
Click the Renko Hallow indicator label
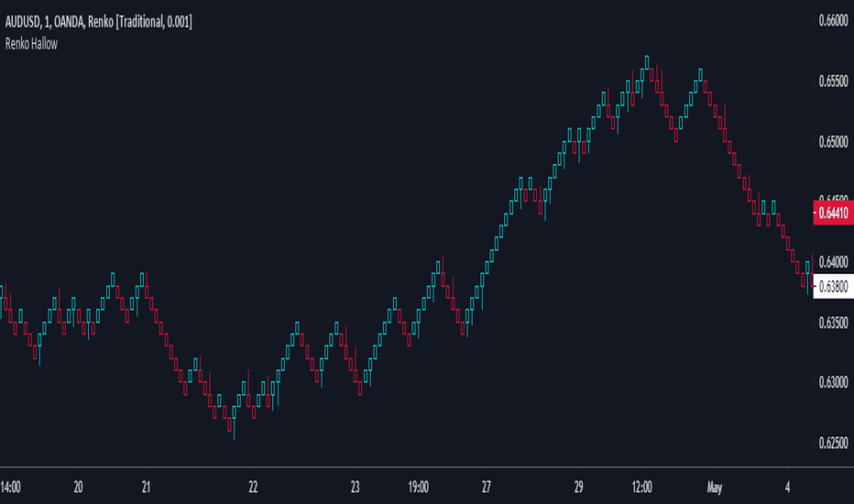31,44
